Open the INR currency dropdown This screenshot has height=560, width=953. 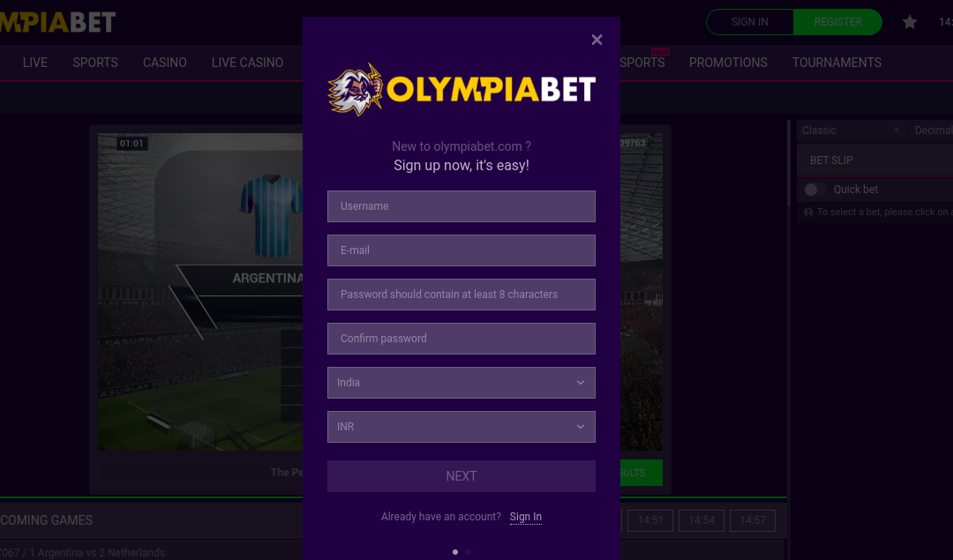click(461, 426)
